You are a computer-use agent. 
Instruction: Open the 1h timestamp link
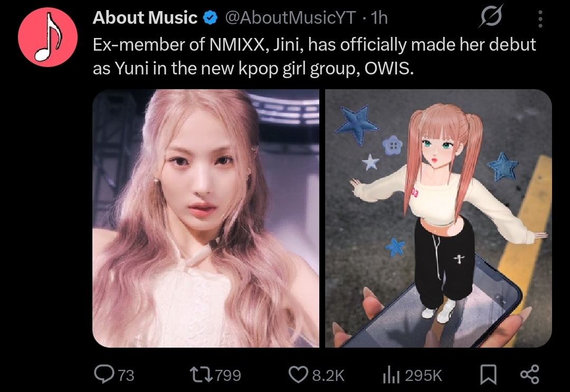pyautogui.click(x=379, y=18)
